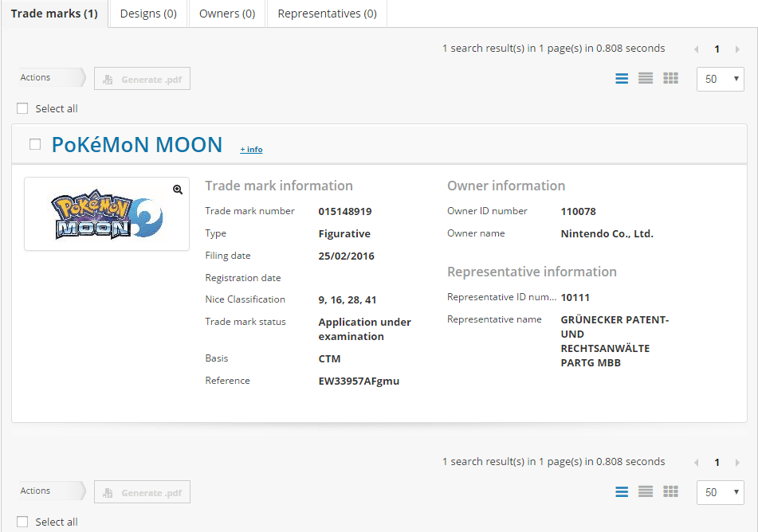Screen dimensions: 758x532
Task: Click the Pokémon Moon logo thumbnail
Action: click(107, 213)
